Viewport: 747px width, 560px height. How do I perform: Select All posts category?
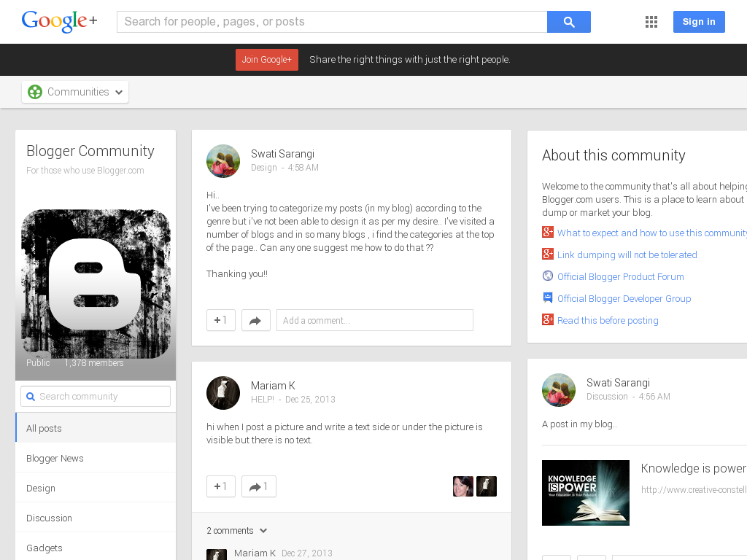pos(96,427)
